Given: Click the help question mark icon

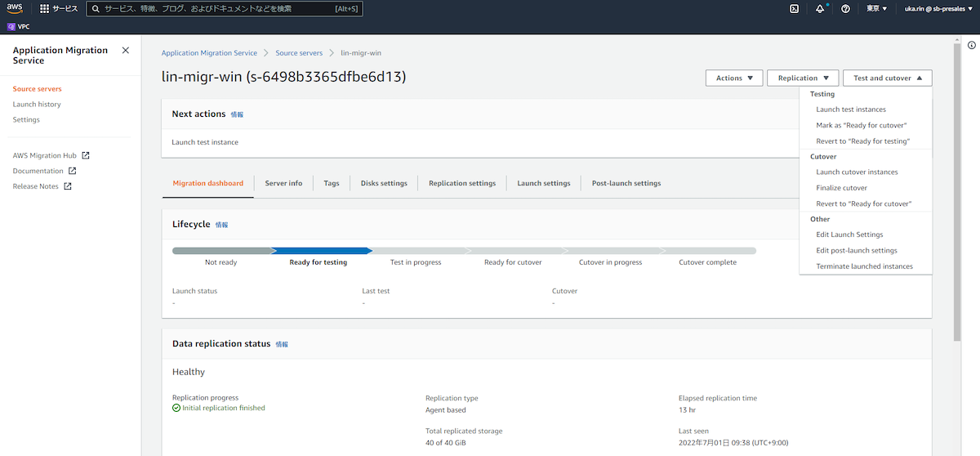Looking at the screenshot, I should (x=845, y=9).
